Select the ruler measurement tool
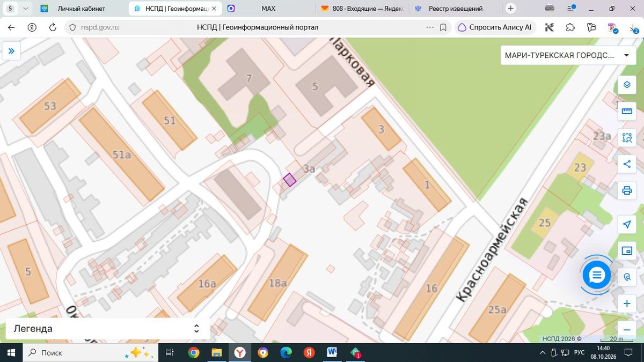The image size is (644, 362). point(626,111)
